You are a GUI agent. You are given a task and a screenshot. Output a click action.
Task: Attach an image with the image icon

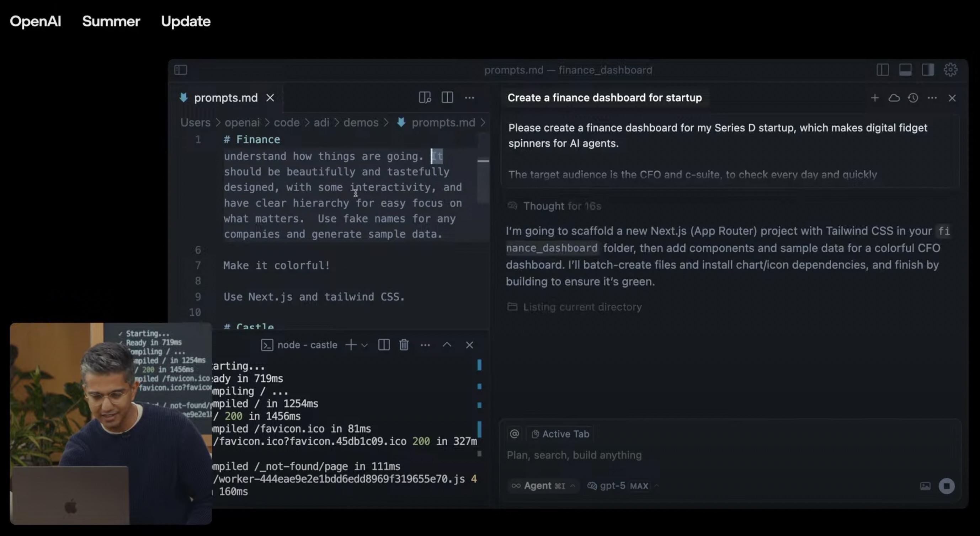925,486
